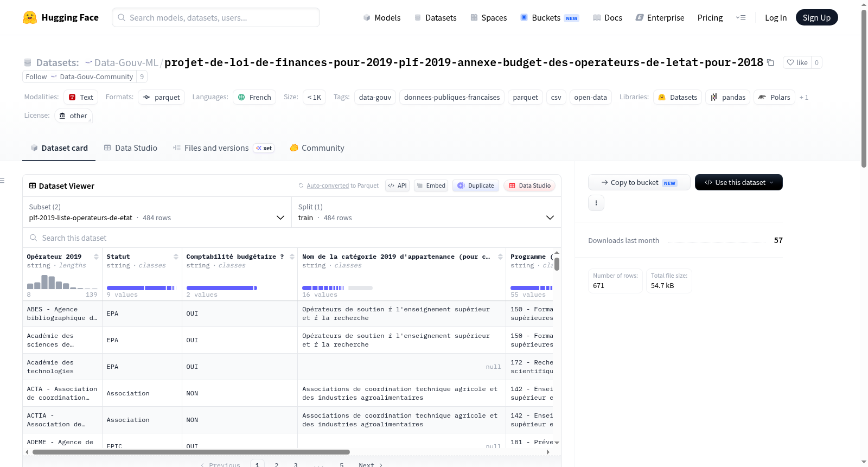
Task: Switch to Data Studio tab
Action: [x=131, y=148]
